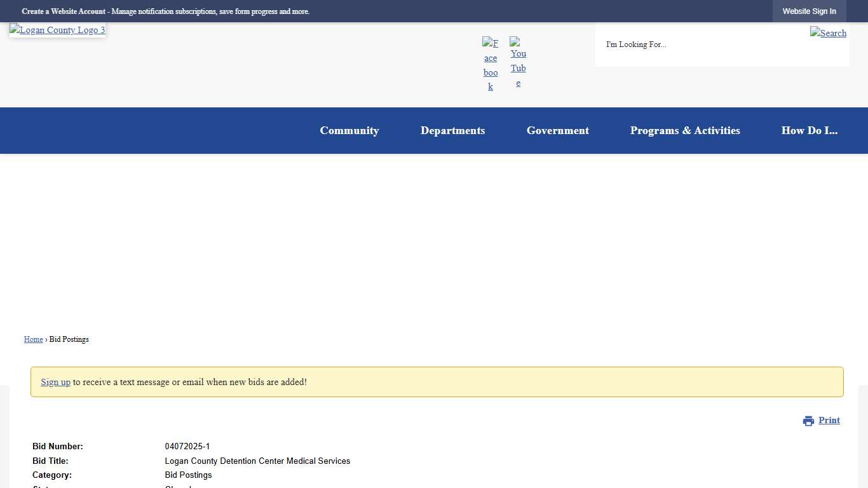Viewport: 868px width, 488px height.
Task: Open the How Do I... menu
Action: pyautogui.click(x=809, y=130)
